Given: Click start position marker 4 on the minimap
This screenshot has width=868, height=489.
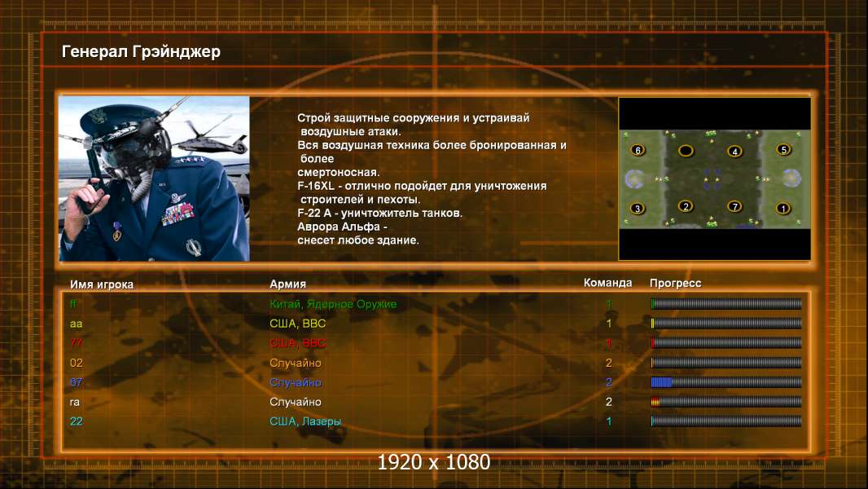Looking at the screenshot, I should coord(734,152).
